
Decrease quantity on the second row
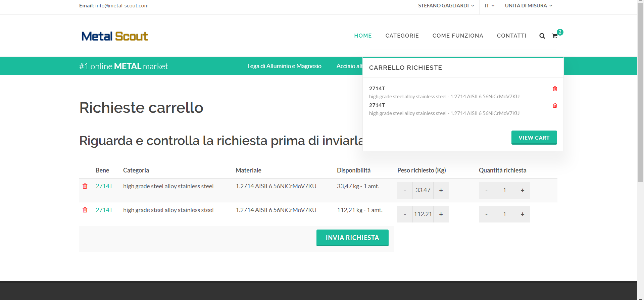tap(486, 214)
